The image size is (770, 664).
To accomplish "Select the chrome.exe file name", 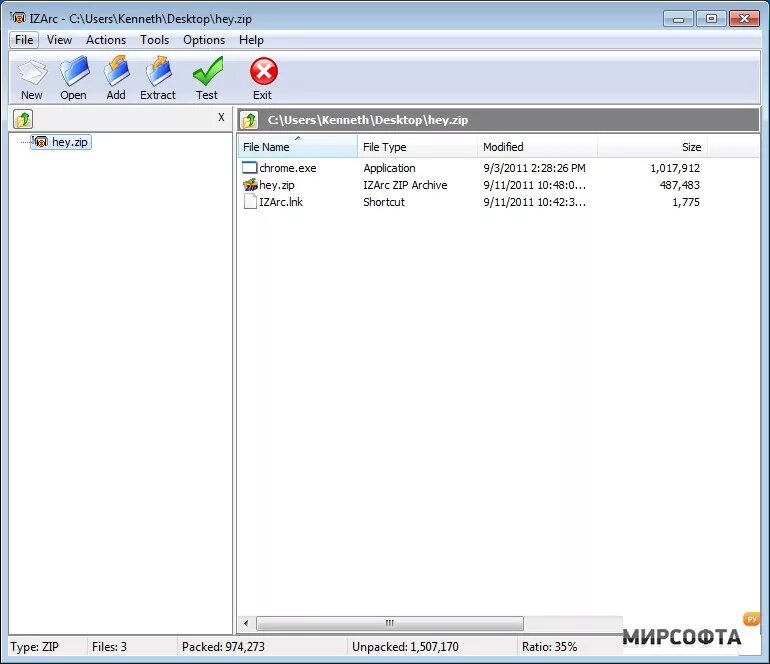I will click(288, 168).
